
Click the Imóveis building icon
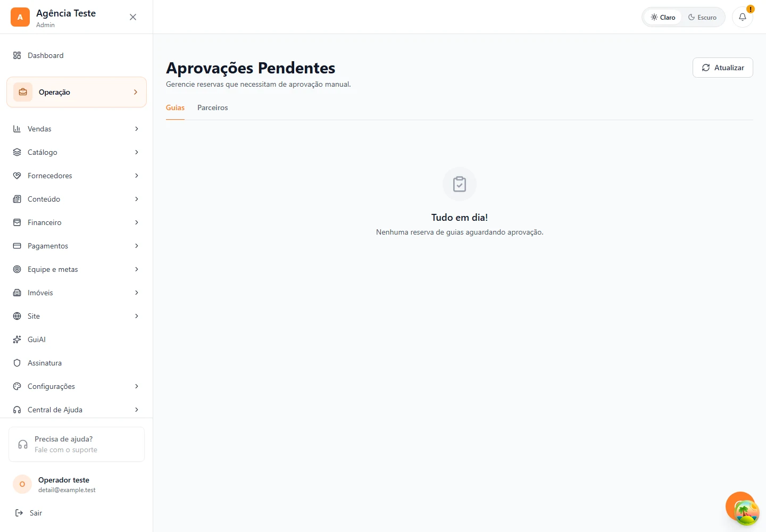(17, 293)
